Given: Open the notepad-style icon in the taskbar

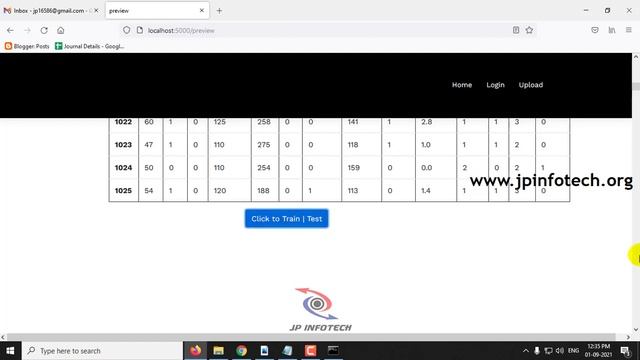Looking at the screenshot, I should tap(287, 351).
